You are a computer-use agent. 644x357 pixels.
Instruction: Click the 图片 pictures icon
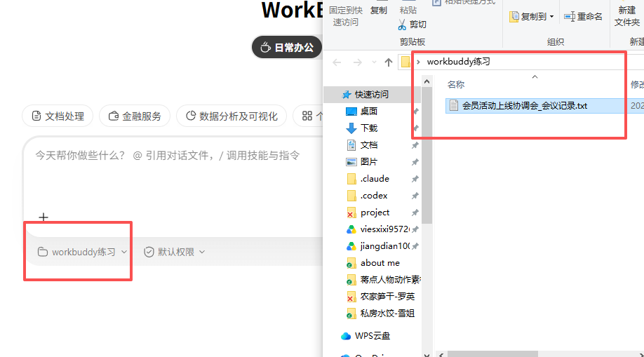[351, 162]
